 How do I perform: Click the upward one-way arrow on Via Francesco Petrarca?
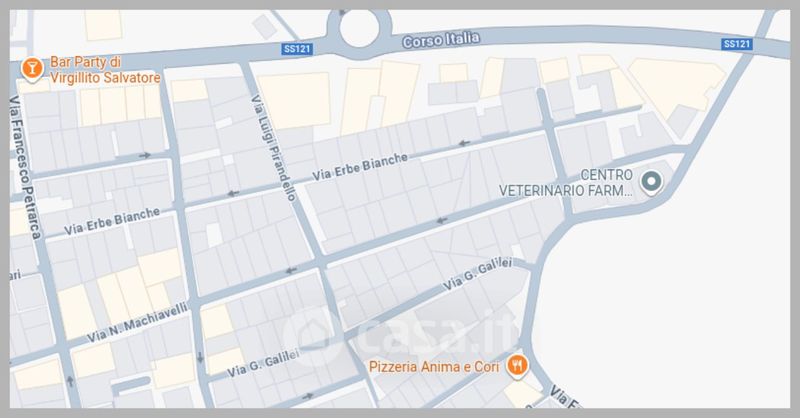click(x=70, y=380)
